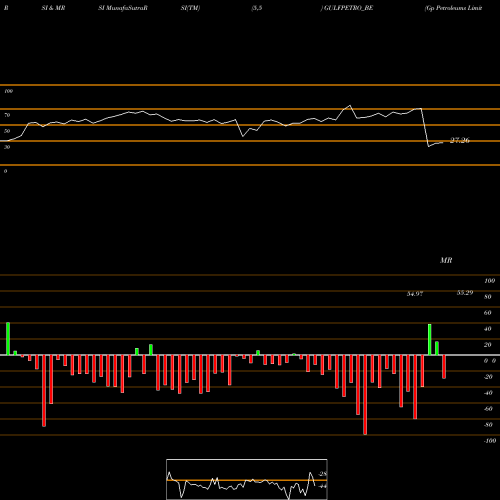Click the '60' label on MR axis
The height and width of the screenshot is (500, 500).
[x=488, y=313]
